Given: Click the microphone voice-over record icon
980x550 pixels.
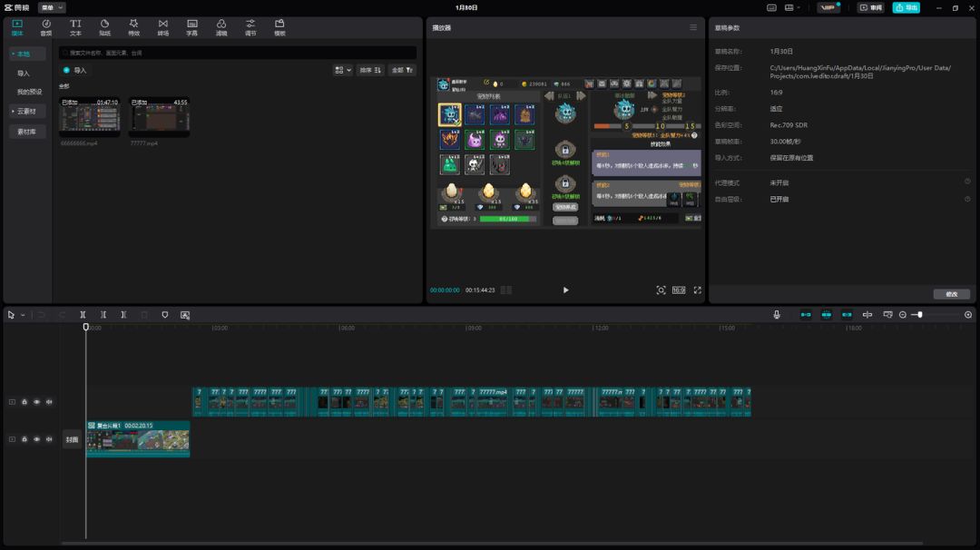Looking at the screenshot, I should (x=777, y=315).
